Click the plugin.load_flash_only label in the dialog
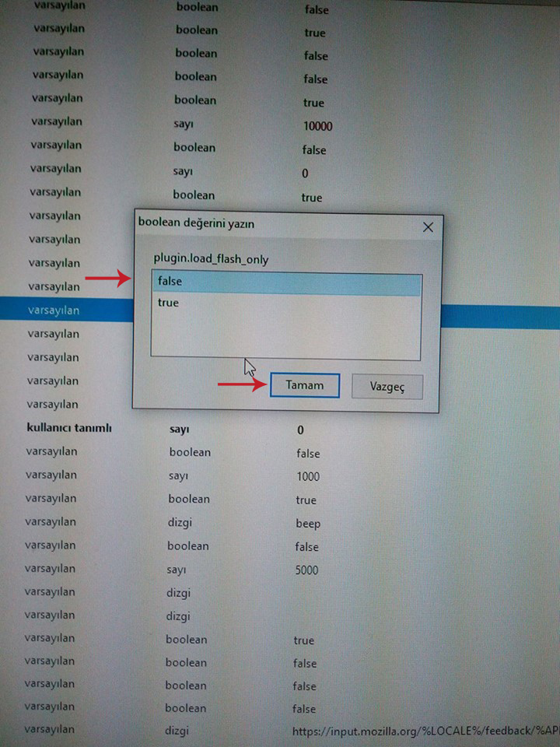This screenshot has height=747, width=560. pyautogui.click(x=211, y=260)
